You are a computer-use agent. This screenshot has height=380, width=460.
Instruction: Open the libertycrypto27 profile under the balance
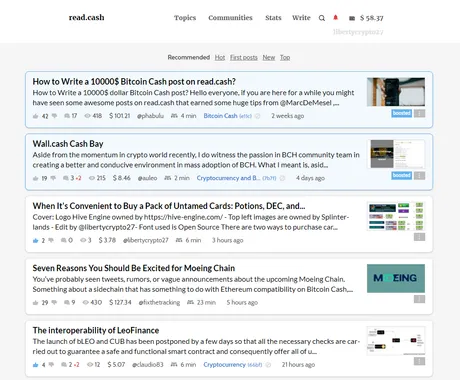pos(358,32)
